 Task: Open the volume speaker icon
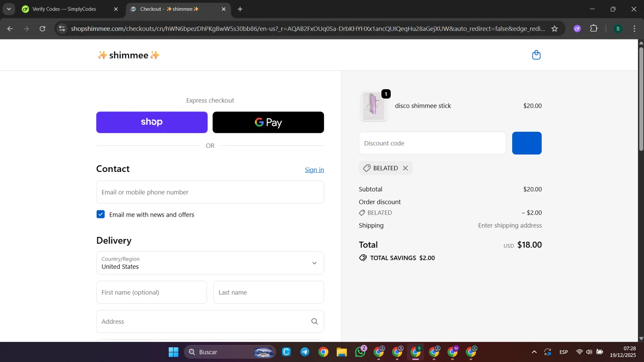pyautogui.click(x=589, y=352)
